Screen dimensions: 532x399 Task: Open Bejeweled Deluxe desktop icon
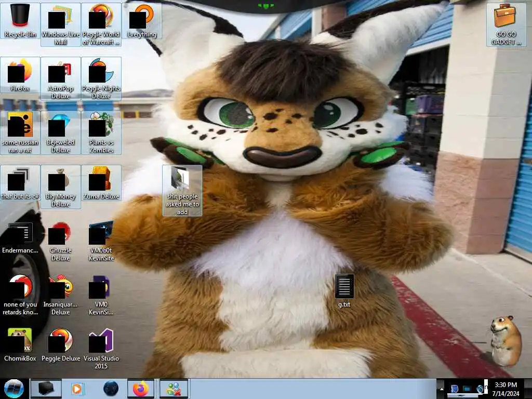pyautogui.click(x=60, y=132)
